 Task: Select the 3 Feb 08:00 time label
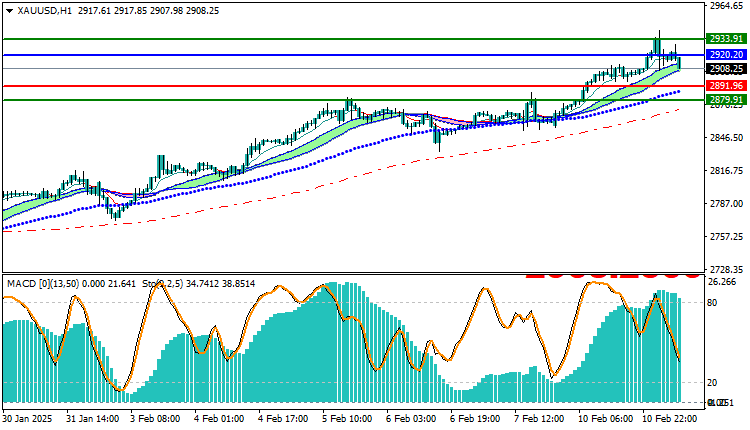point(155,419)
